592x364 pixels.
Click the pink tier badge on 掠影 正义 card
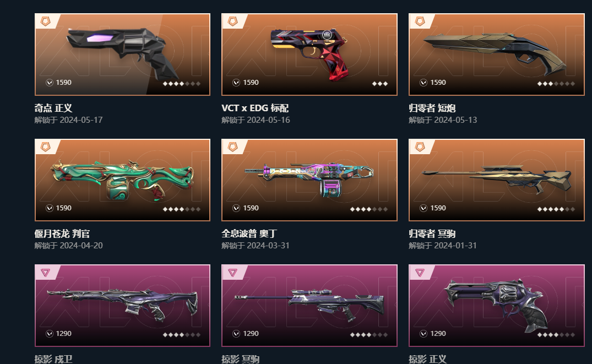[x=420, y=272]
